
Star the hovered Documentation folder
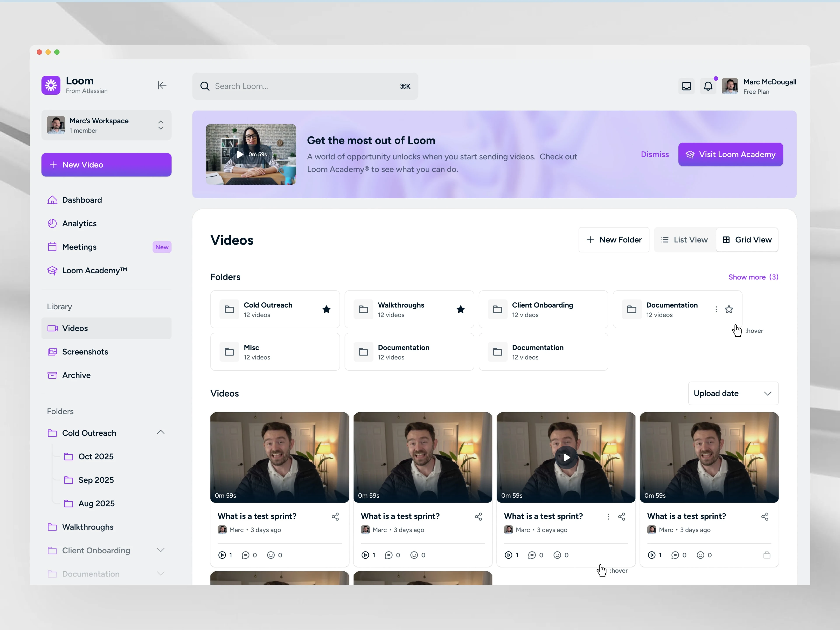(728, 310)
